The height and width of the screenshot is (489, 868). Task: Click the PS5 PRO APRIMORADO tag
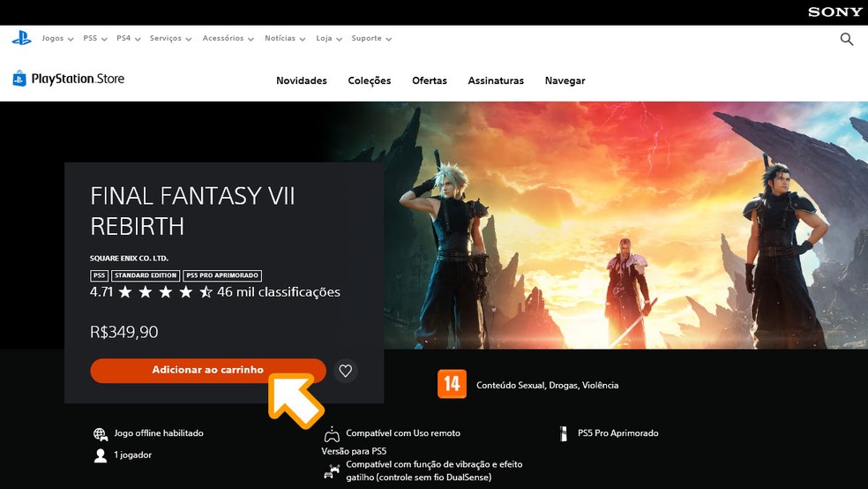(x=222, y=275)
